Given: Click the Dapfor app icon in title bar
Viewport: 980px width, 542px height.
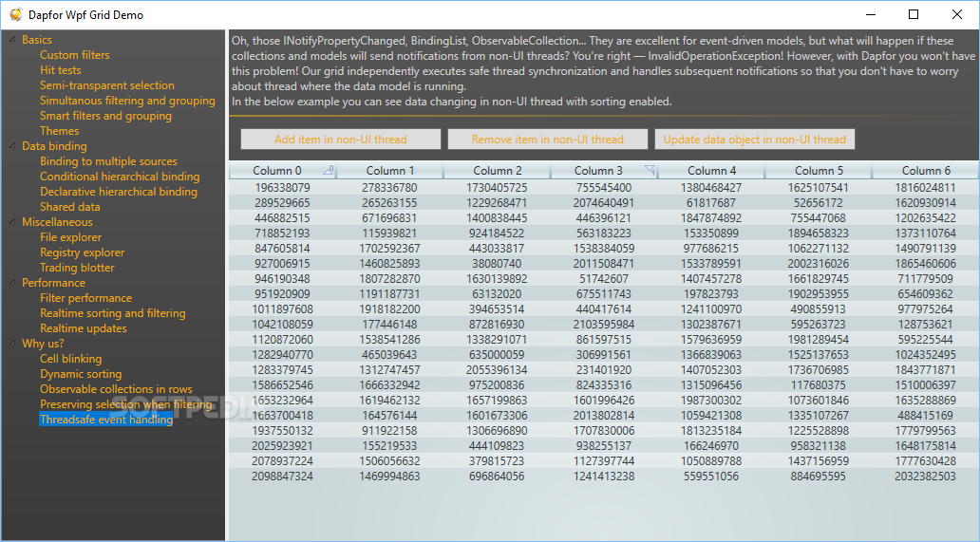Looking at the screenshot, I should point(15,14).
